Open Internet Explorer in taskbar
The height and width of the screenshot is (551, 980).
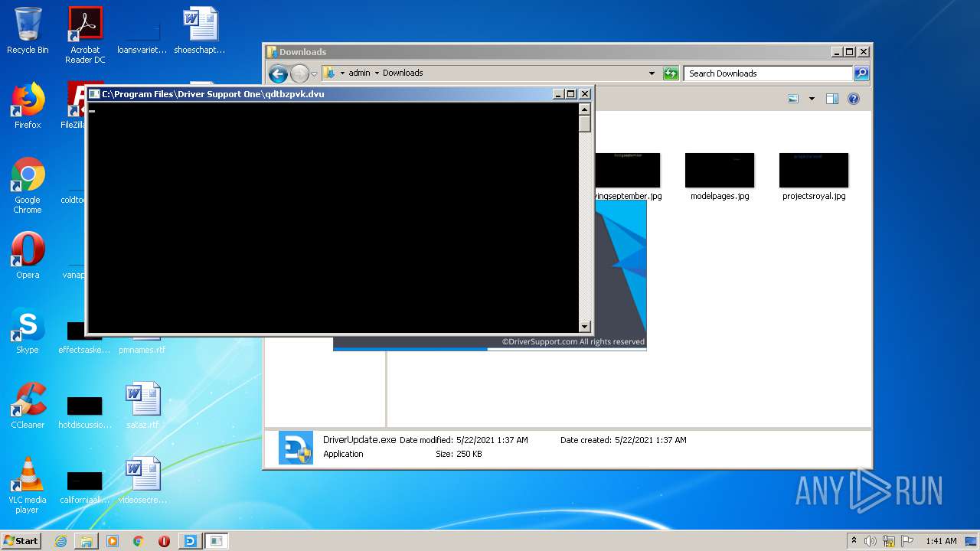point(60,541)
